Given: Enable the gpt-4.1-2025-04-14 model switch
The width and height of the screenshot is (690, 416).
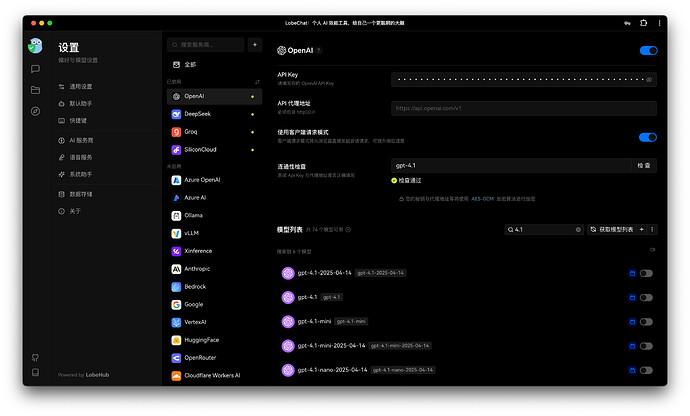Looking at the screenshot, I should (x=646, y=273).
